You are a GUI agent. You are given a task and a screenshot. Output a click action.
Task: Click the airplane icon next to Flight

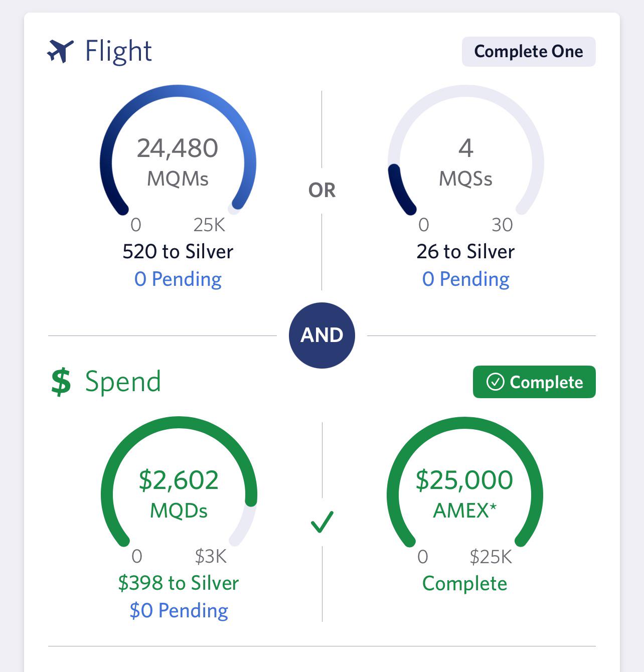[60, 50]
